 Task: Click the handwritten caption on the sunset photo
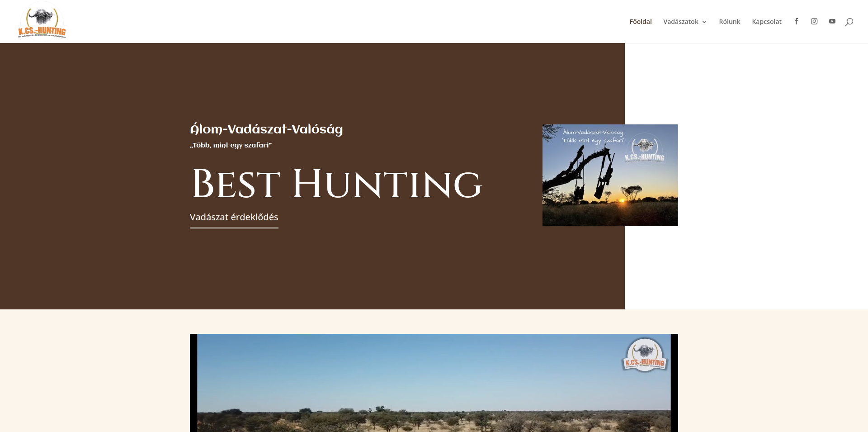[x=593, y=136]
